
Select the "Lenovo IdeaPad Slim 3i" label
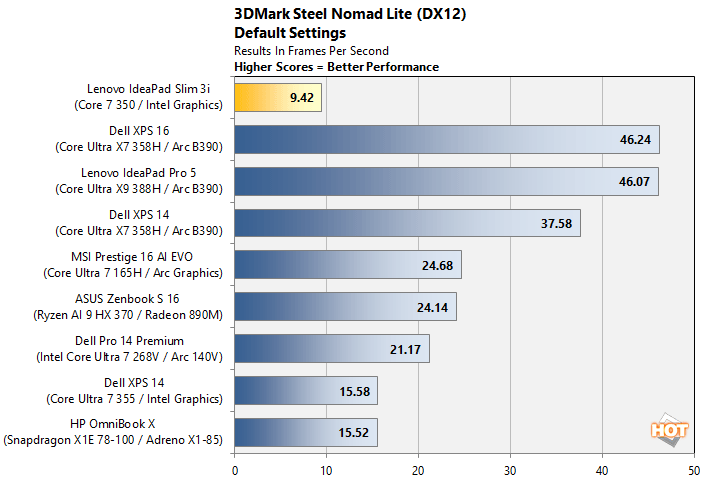click(148, 89)
